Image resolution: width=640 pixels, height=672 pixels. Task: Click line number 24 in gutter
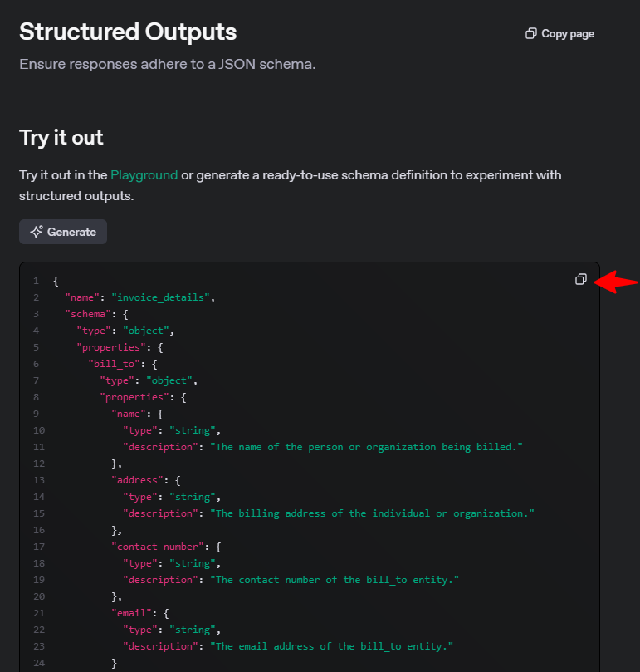pos(38,663)
